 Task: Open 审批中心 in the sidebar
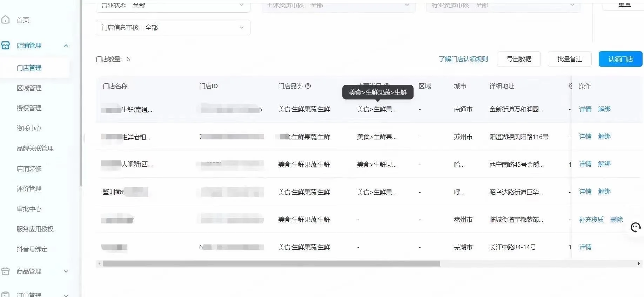click(x=29, y=209)
